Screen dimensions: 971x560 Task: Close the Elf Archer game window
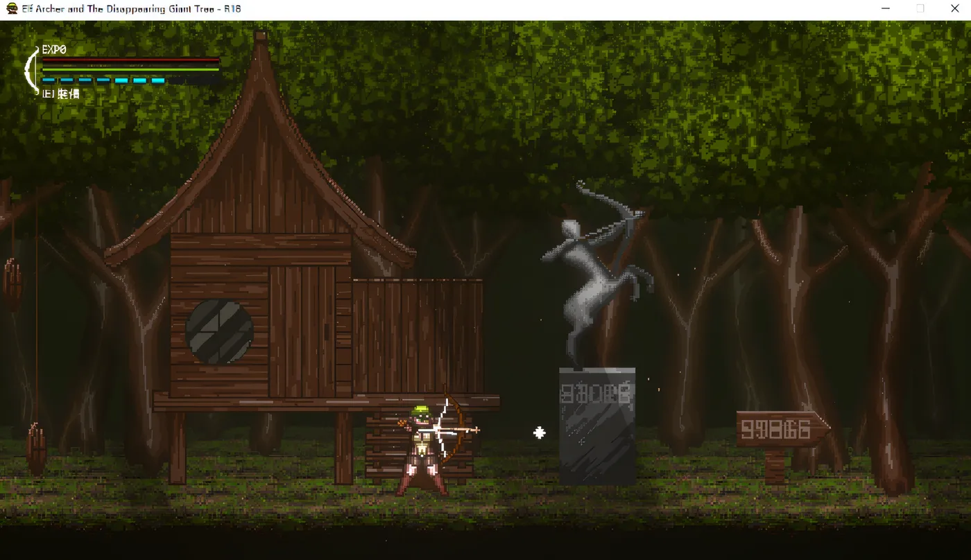[x=954, y=9]
